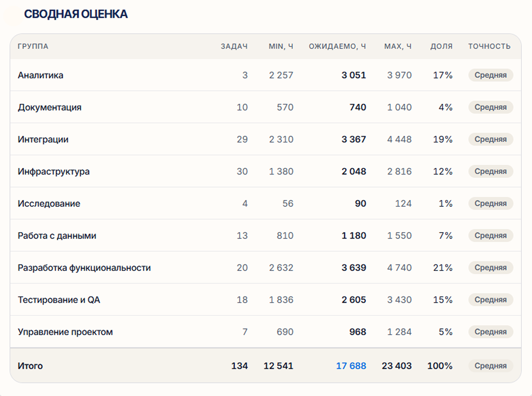Select the Тестирование и QA row
532x396 pixels.
(266, 300)
